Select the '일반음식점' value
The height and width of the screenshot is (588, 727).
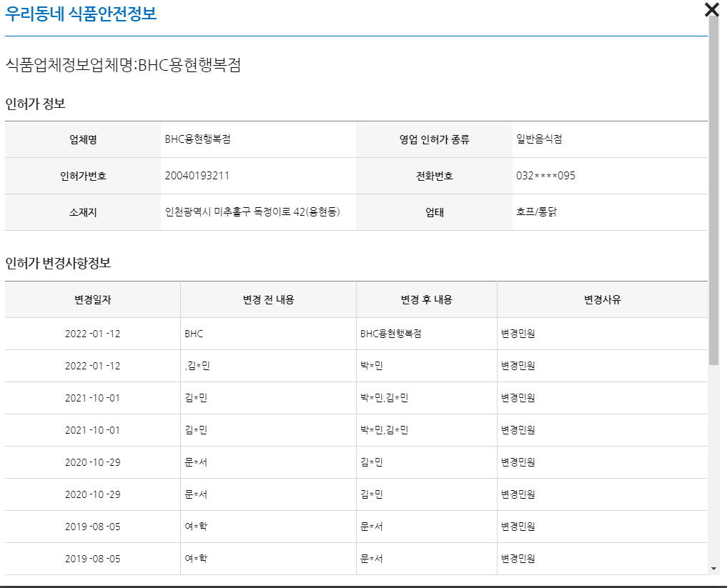(539, 139)
